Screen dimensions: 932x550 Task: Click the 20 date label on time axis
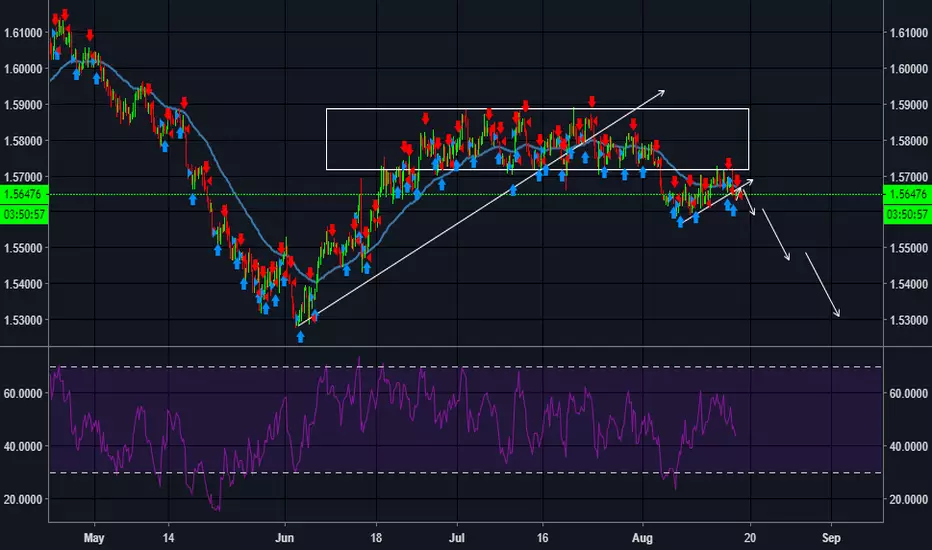coord(750,538)
